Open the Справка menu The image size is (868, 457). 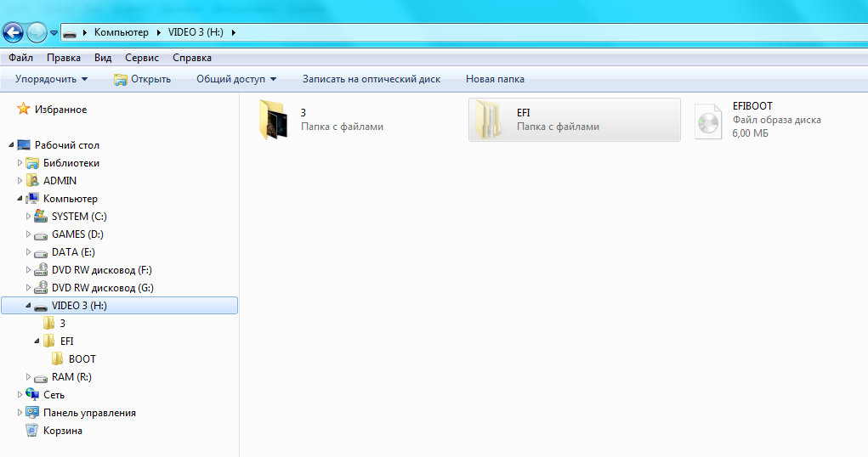[192, 58]
